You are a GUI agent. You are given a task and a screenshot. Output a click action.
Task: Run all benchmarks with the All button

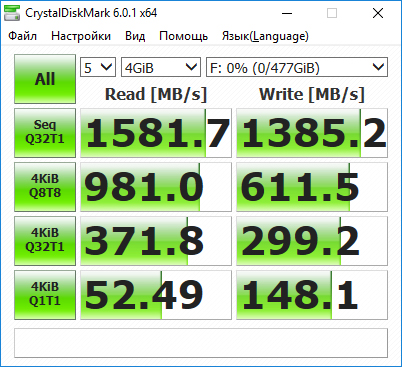click(45, 79)
